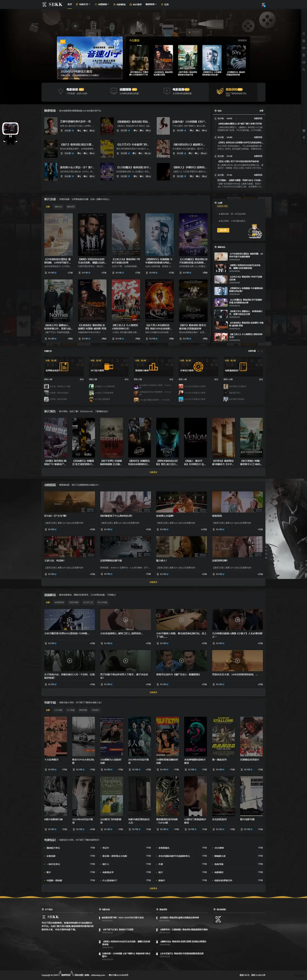Image resolution: width=307 pixels, height=980 pixels.
Task: Open the 站长推荐 navigation item
Action: [136, 5]
